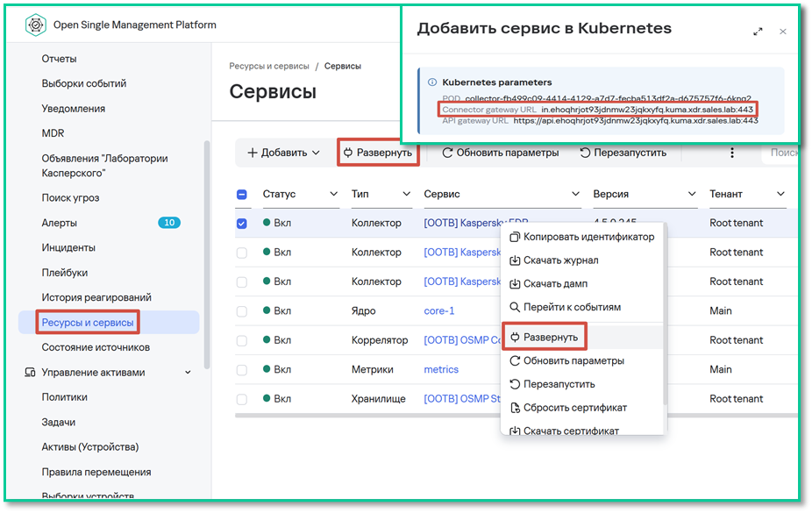Check the third Коллектор row checkbox
The height and width of the screenshot is (513, 812).
point(242,282)
